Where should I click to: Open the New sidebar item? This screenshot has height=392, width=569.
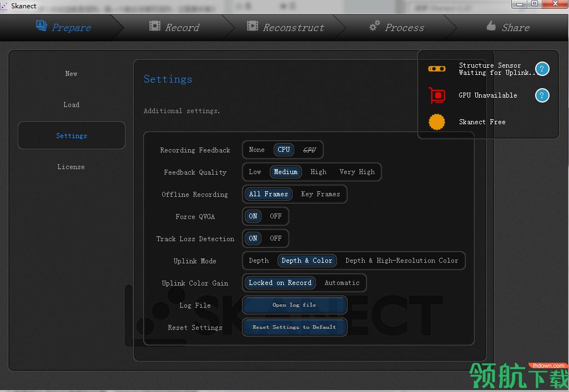pos(71,74)
